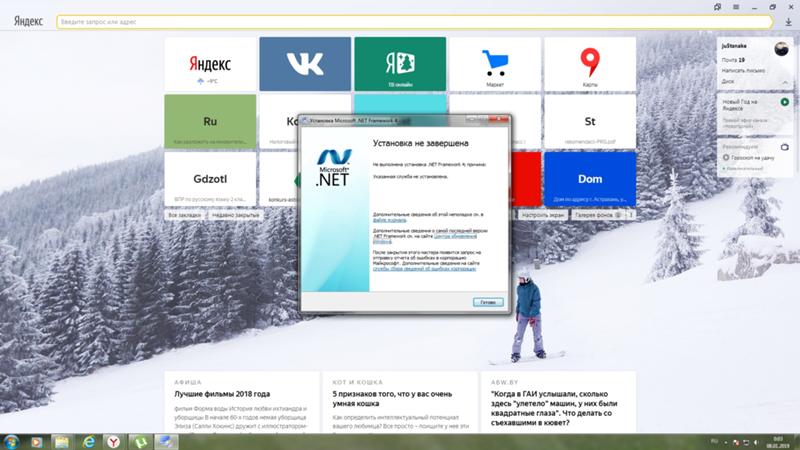The image size is (800, 450).
Task: Open the VK tile on the tableau
Action: (x=305, y=64)
